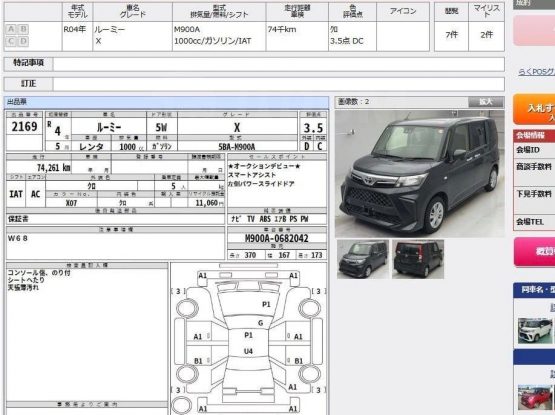Click the 3.5点 DC score cell
Image resolution: width=555 pixels, height=415 pixels.
[x=347, y=41]
